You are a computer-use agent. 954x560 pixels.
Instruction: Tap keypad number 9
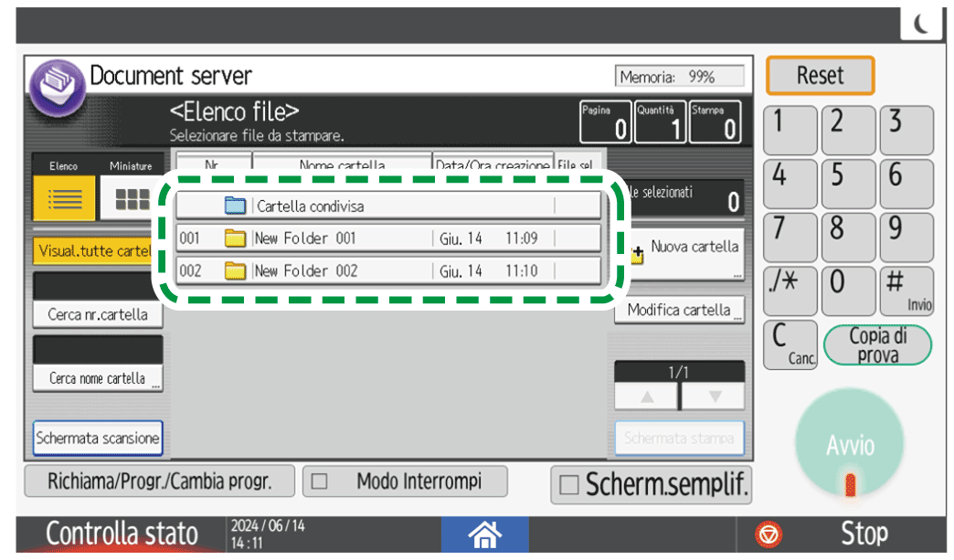tap(906, 237)
